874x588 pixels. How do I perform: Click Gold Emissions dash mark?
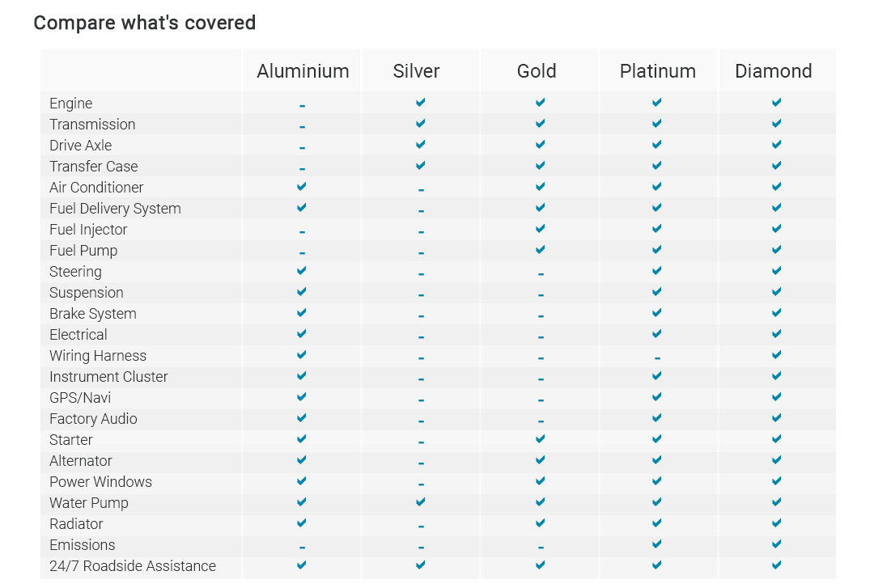540,548
